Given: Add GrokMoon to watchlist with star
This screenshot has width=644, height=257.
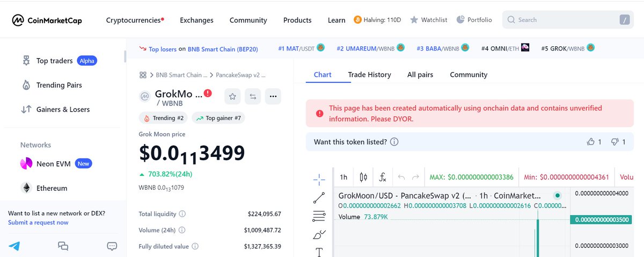Looking at the screenshot, I should [232, 96].
